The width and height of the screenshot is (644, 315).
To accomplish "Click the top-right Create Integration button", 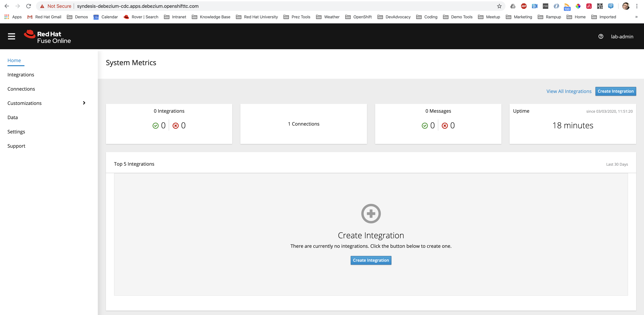I will click(x=615, y=91).
